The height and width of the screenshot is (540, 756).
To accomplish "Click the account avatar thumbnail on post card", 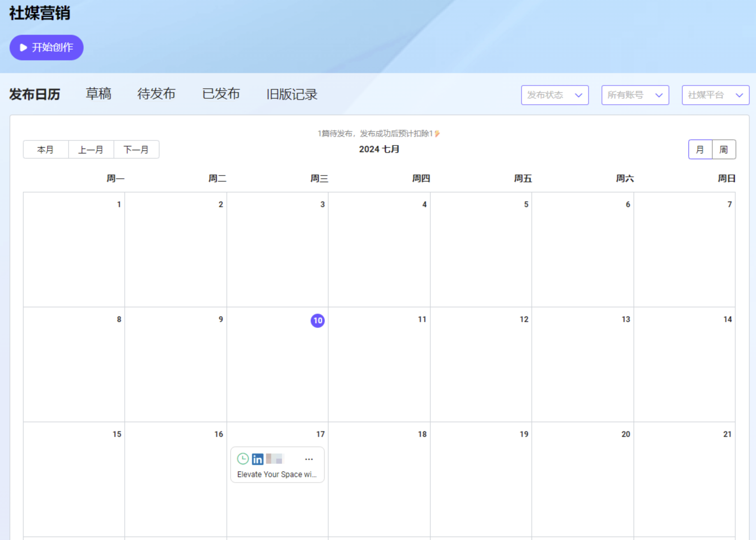I will (x=274, y=459).
